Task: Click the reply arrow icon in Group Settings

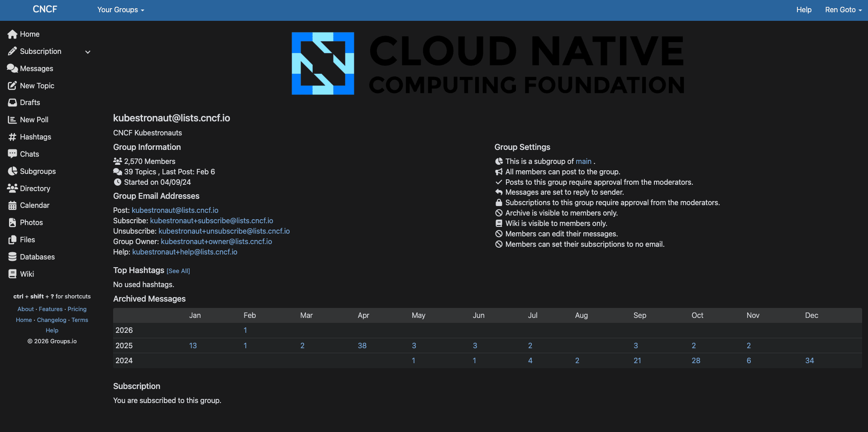Action: coord(499,192)
